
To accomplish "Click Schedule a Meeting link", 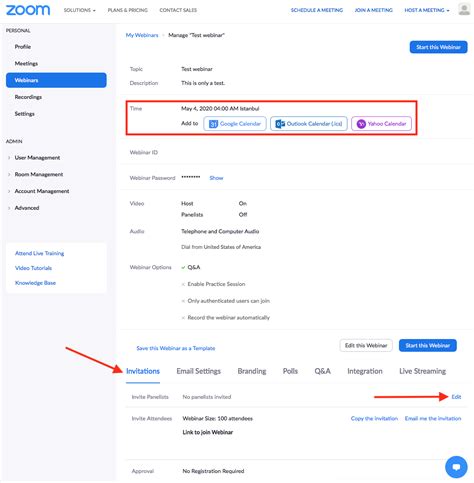I will [317, 10].
